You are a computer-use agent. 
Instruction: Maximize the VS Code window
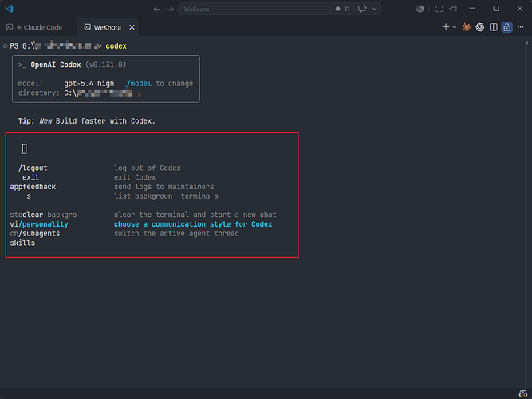(495, 9)
